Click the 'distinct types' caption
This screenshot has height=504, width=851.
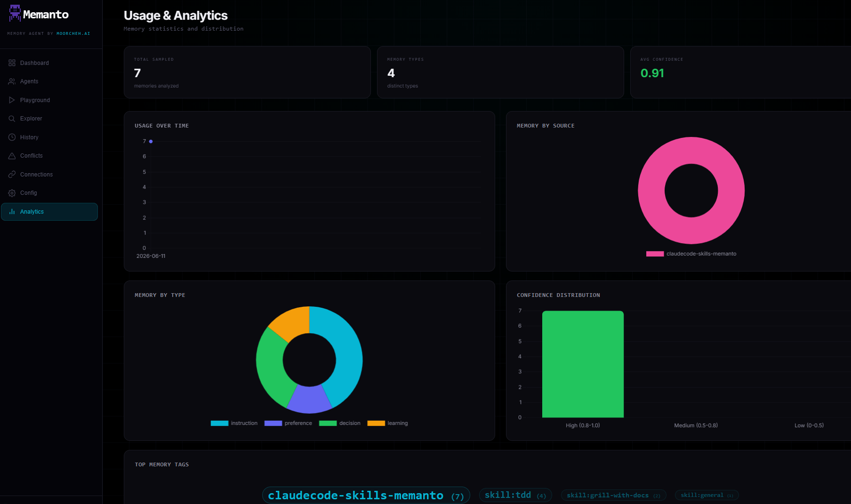point(402,86)
